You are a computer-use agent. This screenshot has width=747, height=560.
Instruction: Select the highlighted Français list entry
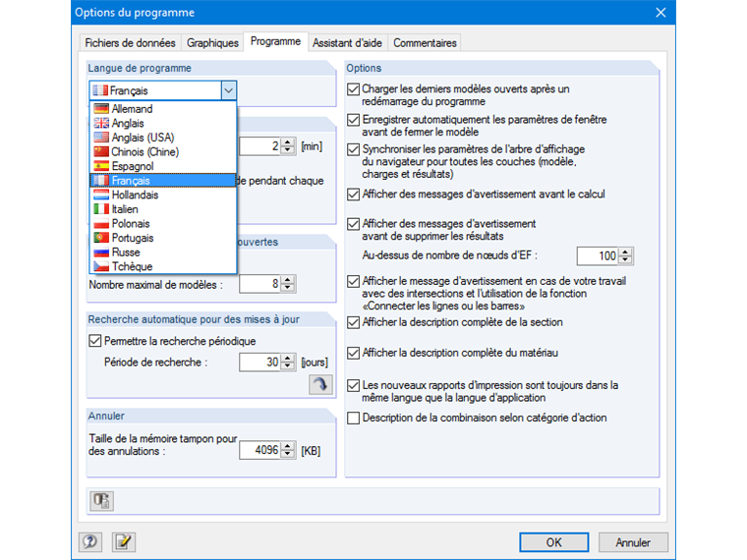point(163,181)
